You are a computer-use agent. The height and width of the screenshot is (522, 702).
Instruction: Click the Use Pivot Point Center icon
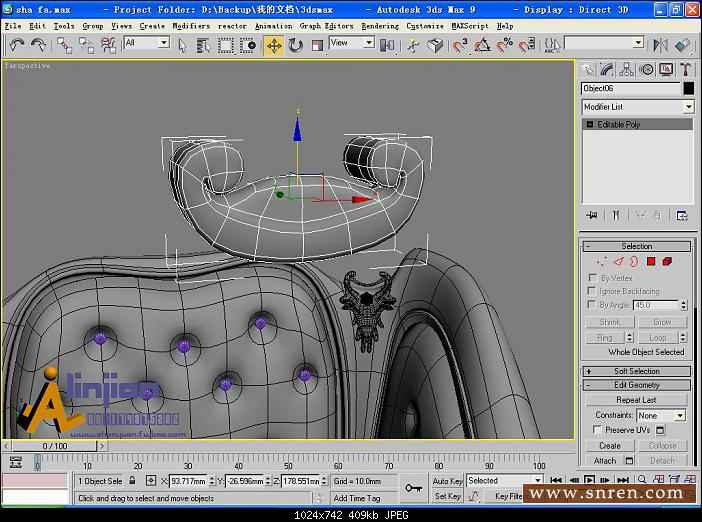tap(387, 45)
